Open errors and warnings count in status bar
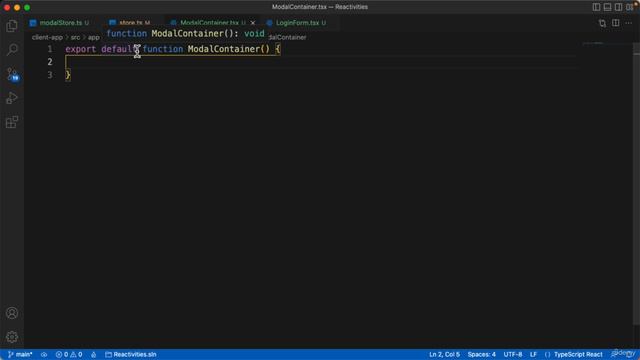 click(69, 354)
